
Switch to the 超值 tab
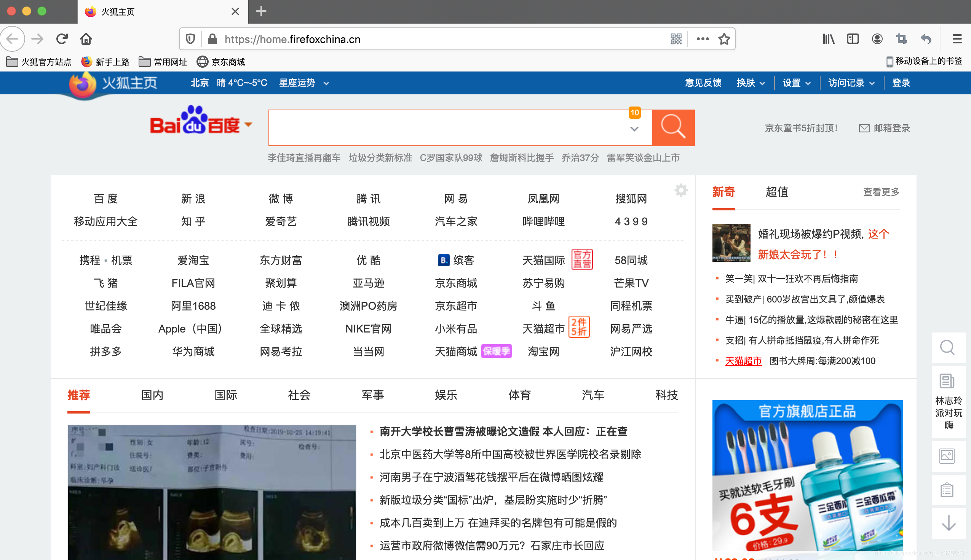click(x=777, y=191)
